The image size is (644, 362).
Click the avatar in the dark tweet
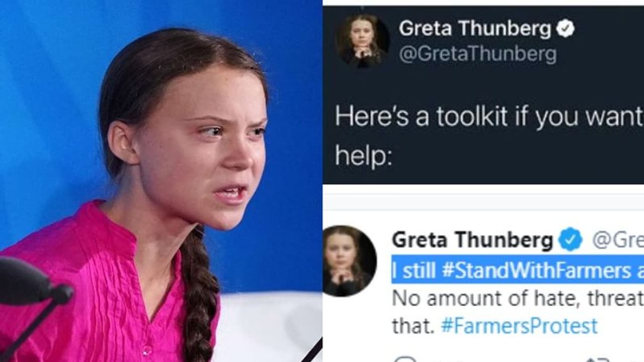(x=363, y=41)
